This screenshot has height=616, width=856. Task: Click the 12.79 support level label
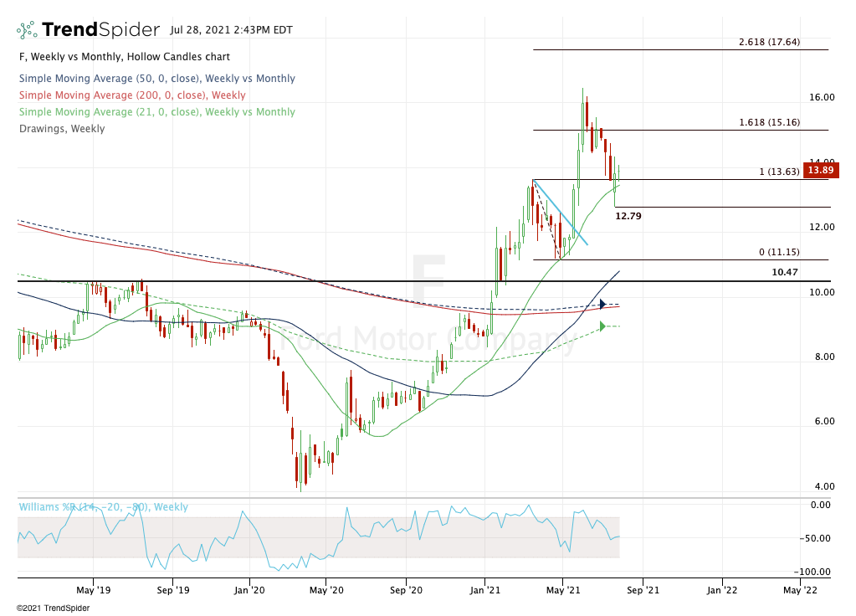click(628, 216)
